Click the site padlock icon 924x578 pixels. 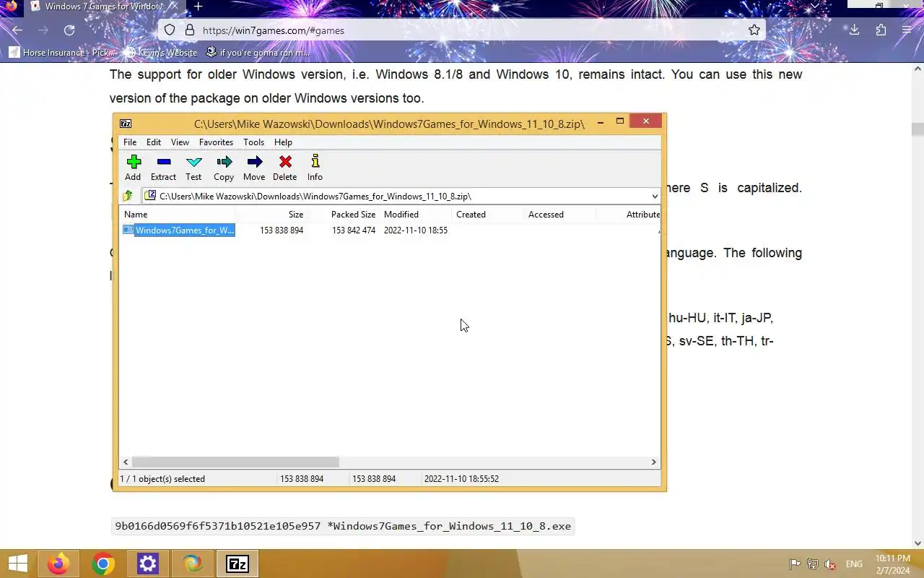coord(190,30)
